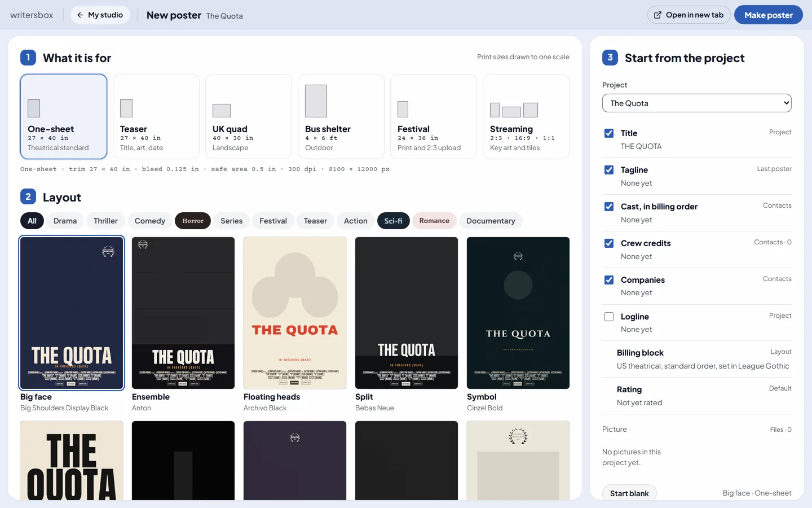Disable Cast, in billing order checkbox
The image size is (812, 508).
tap(609, 207)
